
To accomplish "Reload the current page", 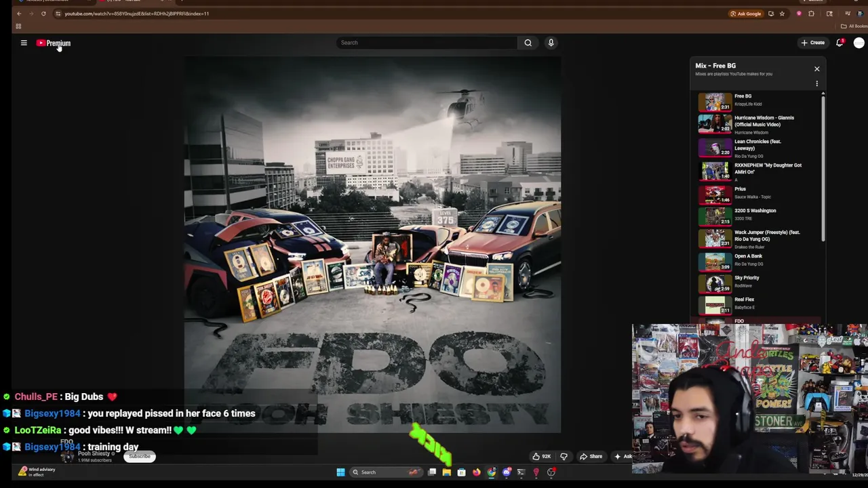I will pos(43,14).
